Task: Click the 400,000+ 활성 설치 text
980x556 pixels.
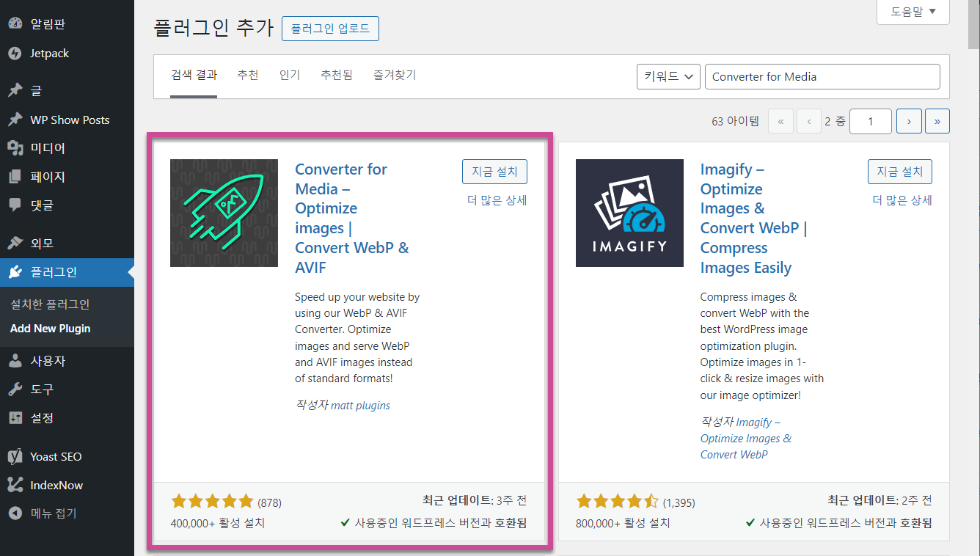Action: (218, 523)
